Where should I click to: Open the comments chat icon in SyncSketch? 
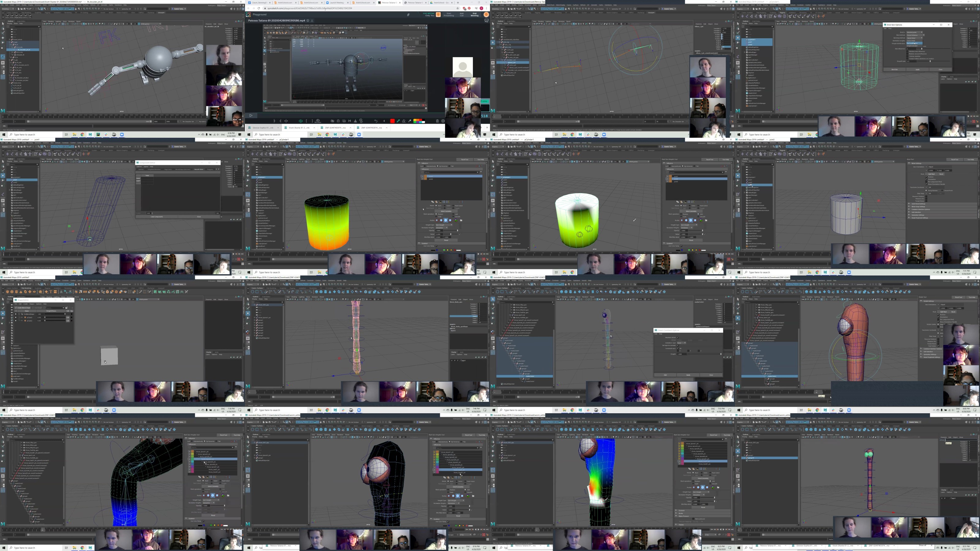click(x=487, y=21)
